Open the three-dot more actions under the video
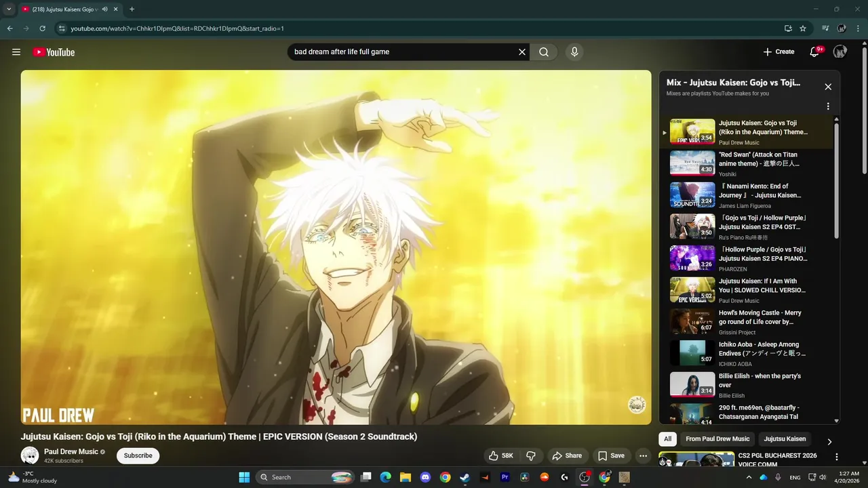868x488 pixels. point(643,456)
